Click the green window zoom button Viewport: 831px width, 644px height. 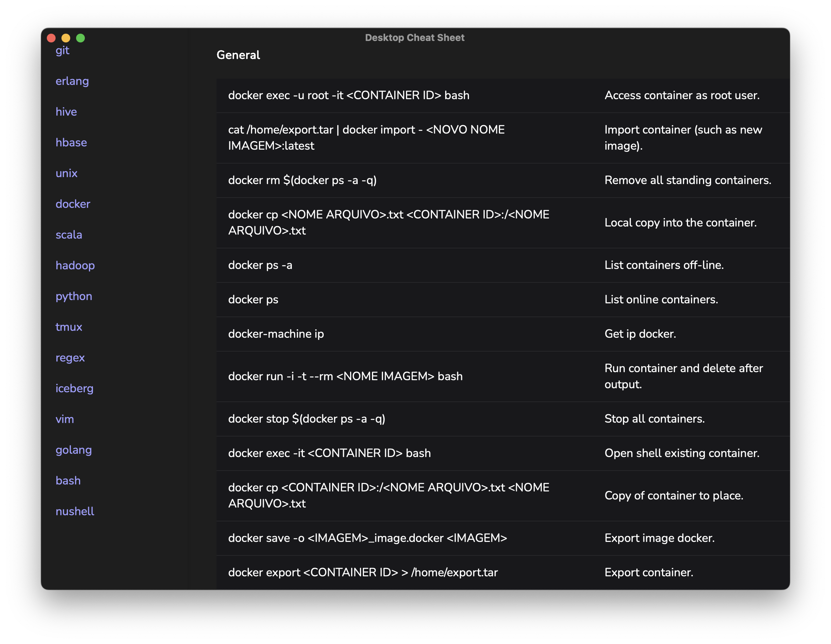tap(80, 38)
